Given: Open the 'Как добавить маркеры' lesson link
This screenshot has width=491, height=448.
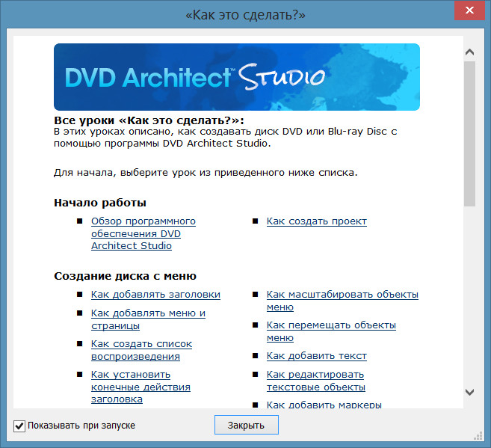Looking at the screenshot, I should (x=324, y=405).
